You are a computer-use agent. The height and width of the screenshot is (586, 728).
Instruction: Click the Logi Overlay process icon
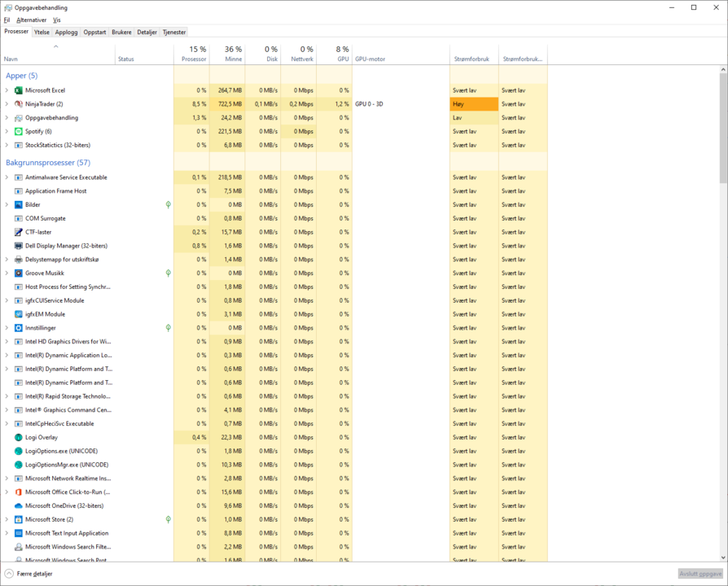pyautogui.click(x=19, y=437)
